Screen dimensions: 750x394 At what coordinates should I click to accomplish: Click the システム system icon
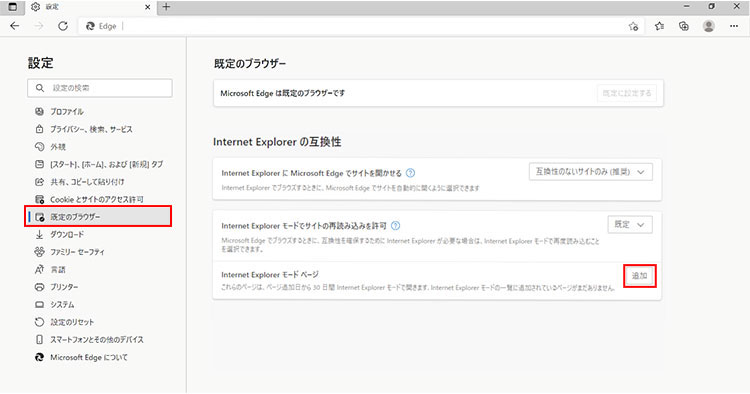tap(40, 305)
